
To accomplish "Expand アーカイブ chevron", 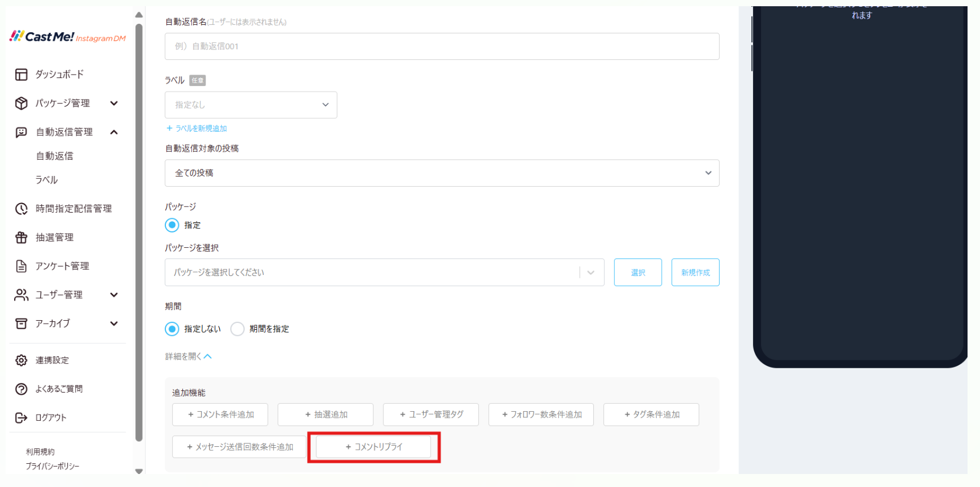I will pos(114,324).
